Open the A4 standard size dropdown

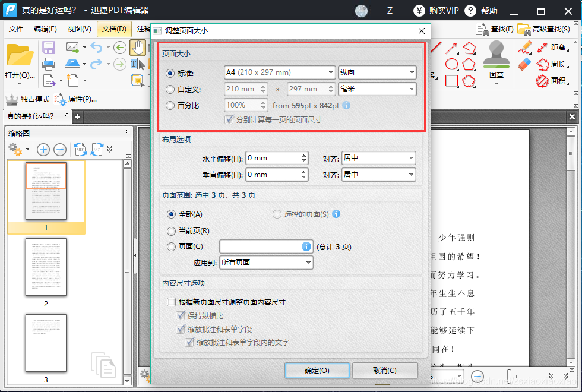coord(280,72)
